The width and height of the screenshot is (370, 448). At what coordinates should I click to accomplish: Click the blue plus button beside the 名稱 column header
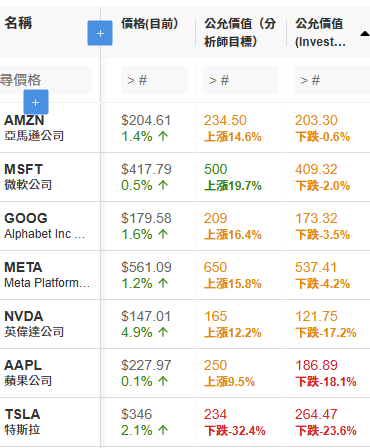[x=100, y=33]
